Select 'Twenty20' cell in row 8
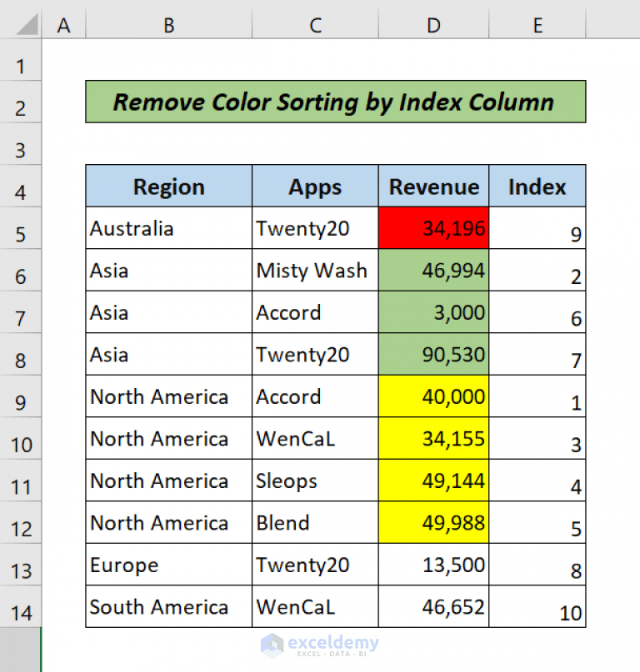640x672 pixels. click(315, 354)
